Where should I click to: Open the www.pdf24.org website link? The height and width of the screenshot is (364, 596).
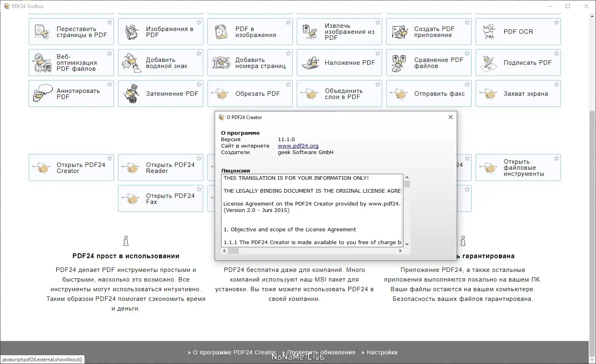pyautogui.click(x=298, y=146)
